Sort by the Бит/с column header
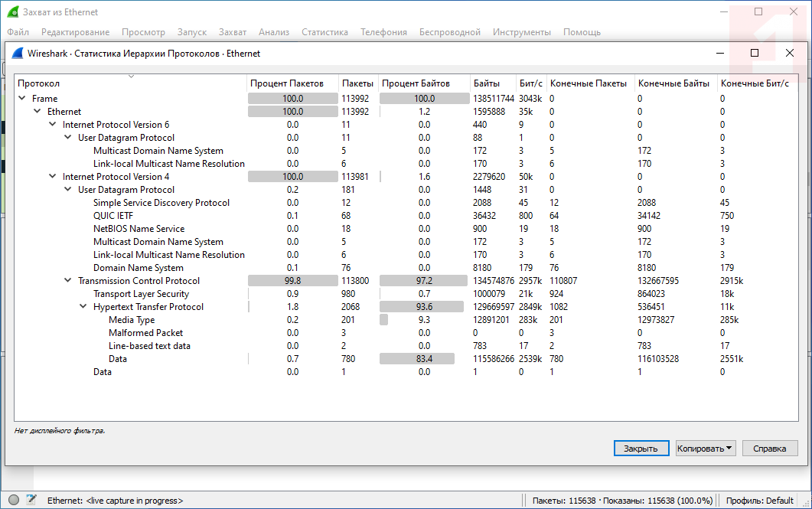812x509 pixels. [x=531, y=83]
